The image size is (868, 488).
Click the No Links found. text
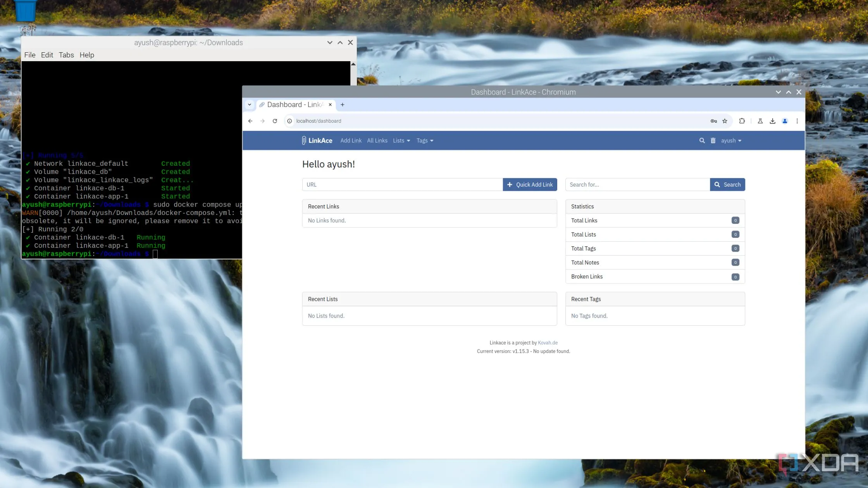coord(327,220)
